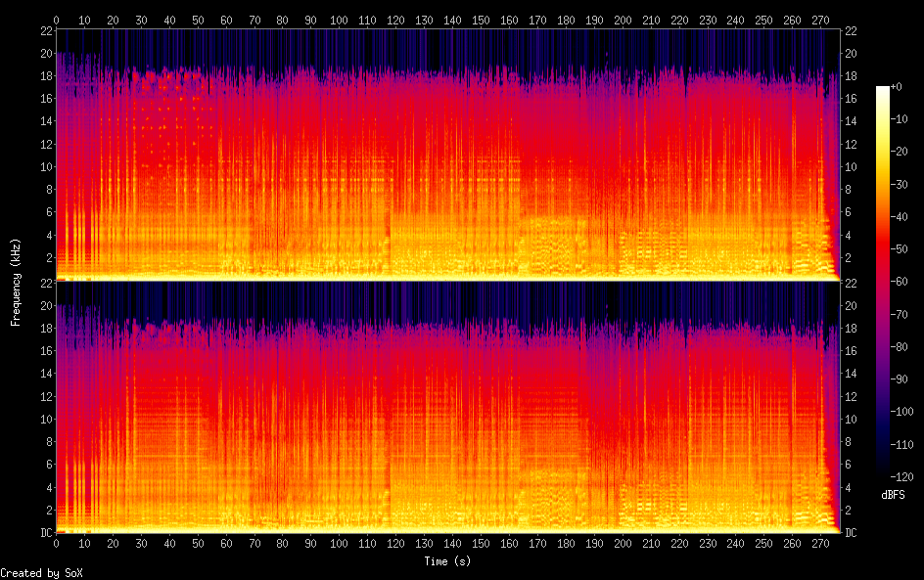Click the '-20' value on the color scale
924x580 pixels.
pos(900,152)
